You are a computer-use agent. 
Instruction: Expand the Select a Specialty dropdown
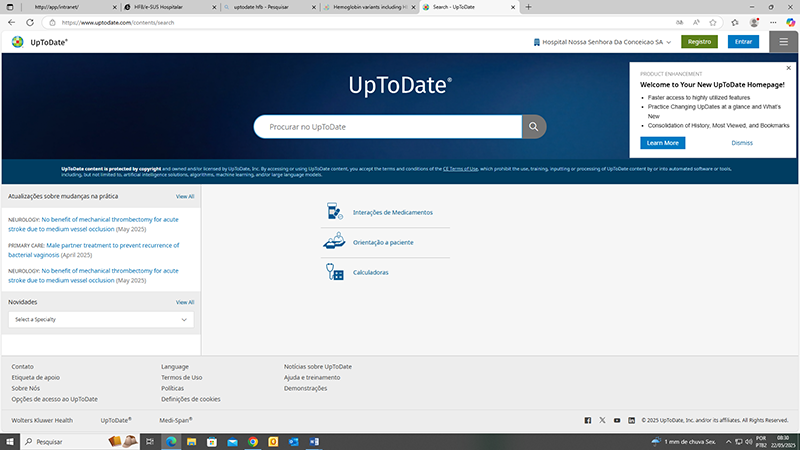100,319
